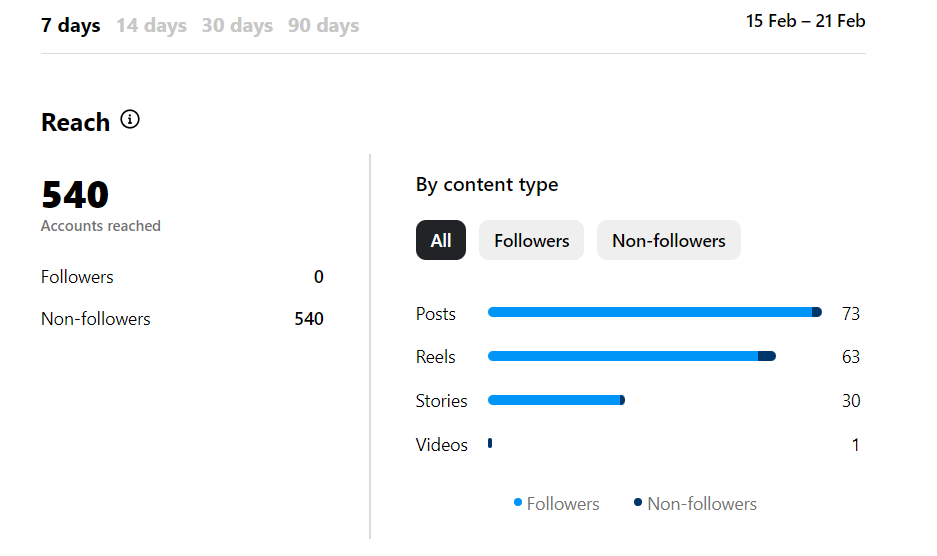This screenshot has height=556, width=937.
Task: Click the 15 Feb – 21 Feb date range
Action: point(805,21)
